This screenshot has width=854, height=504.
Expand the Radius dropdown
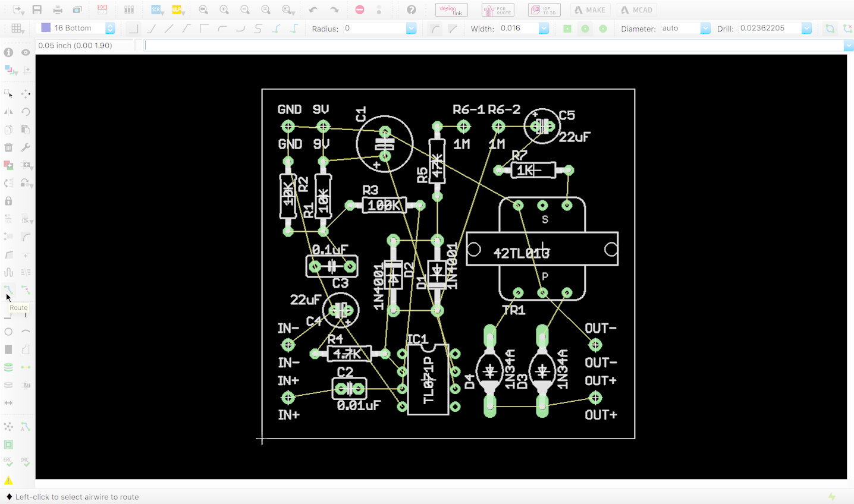(411, 28)
